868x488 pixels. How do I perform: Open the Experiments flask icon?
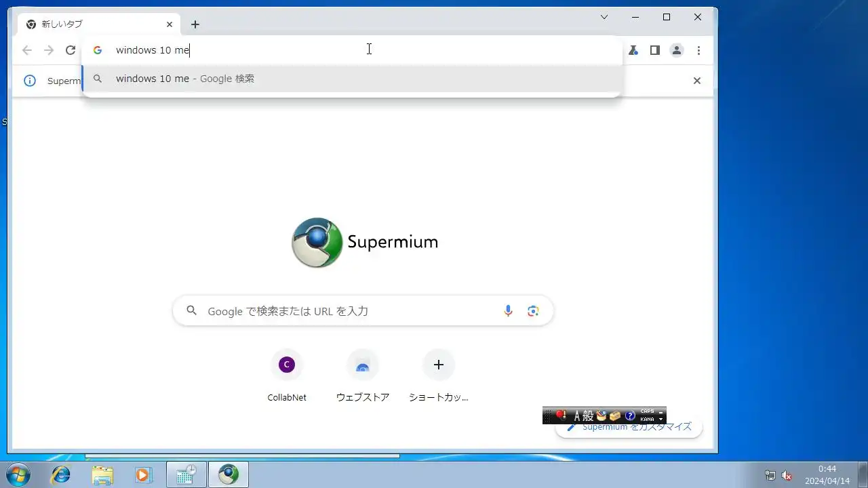point(633,50)
